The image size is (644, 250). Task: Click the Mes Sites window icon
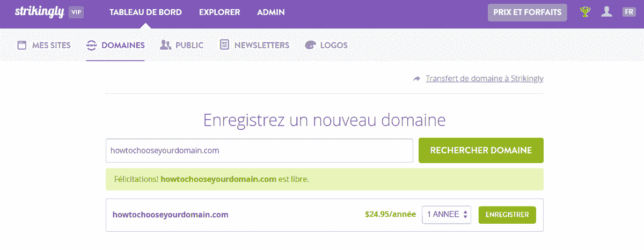click(22, 45)
